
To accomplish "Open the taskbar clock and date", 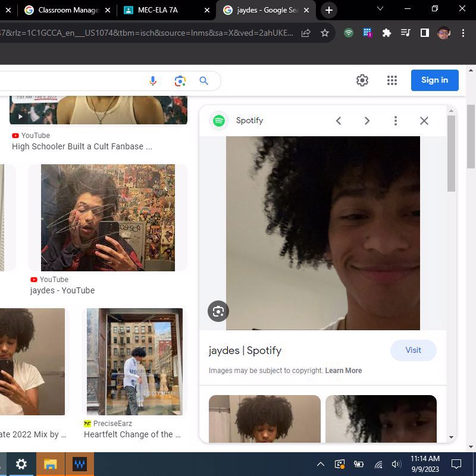I will pyautogui.click(x=425, y=464).
